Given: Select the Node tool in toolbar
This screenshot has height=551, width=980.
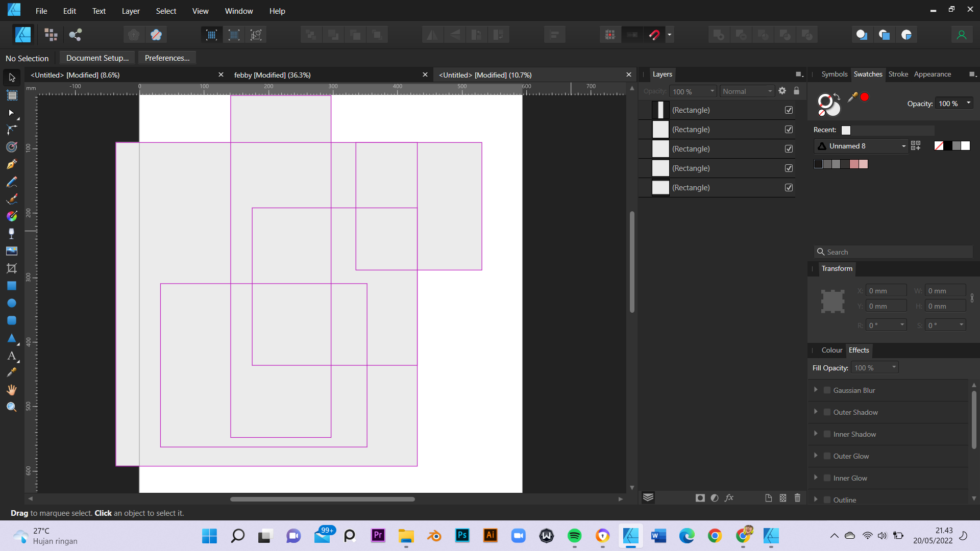Looking at the screenshot, I should 11,129.
